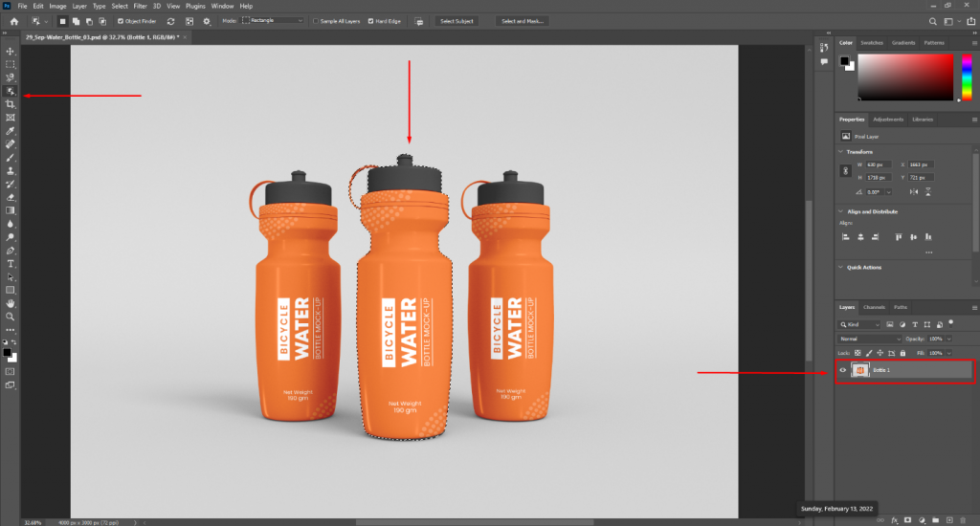Click the Select Subject button
Viewport: 980px width, 526px height.
pyautogui.click(x=457, y=21)
